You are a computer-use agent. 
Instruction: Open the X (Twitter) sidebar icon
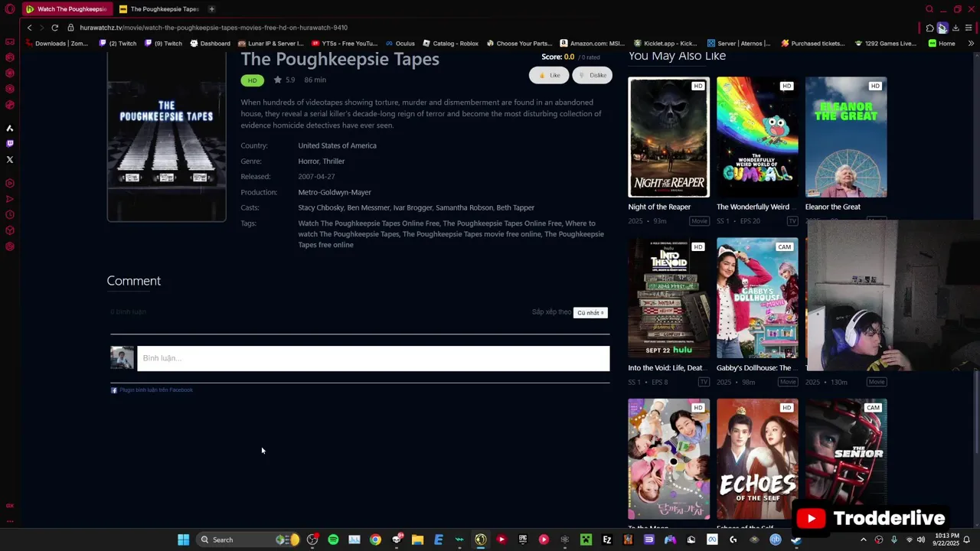pos(10,159)
